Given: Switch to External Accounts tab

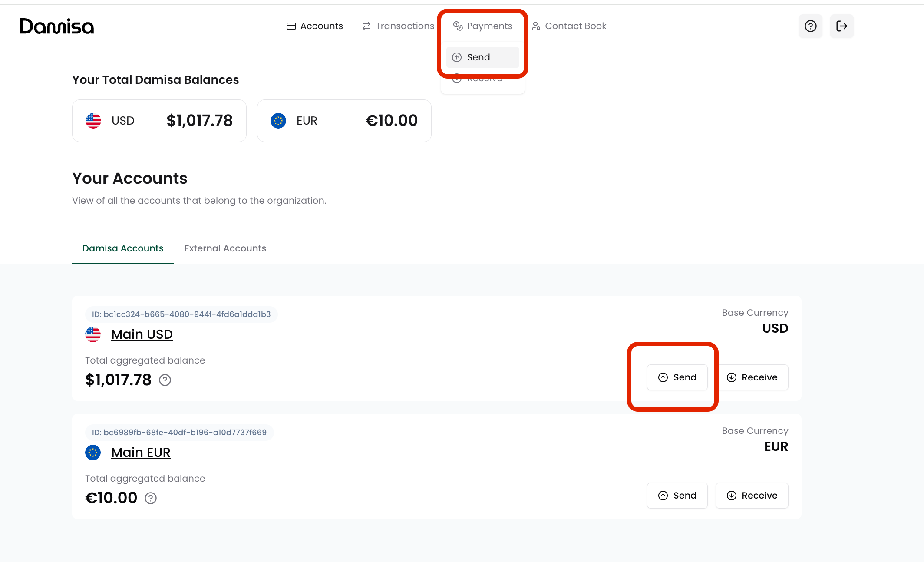Looking at the screenshot, I should pos(225,248).
